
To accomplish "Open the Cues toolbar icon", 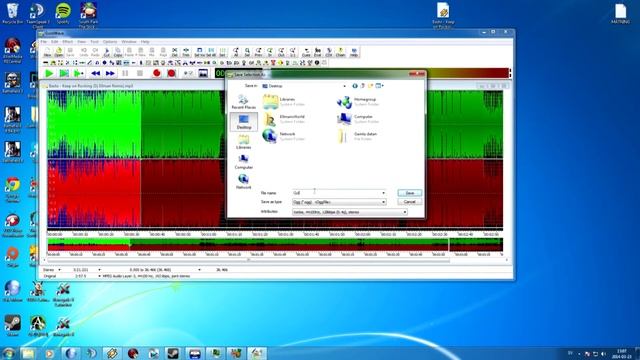I will click(306, 52).
